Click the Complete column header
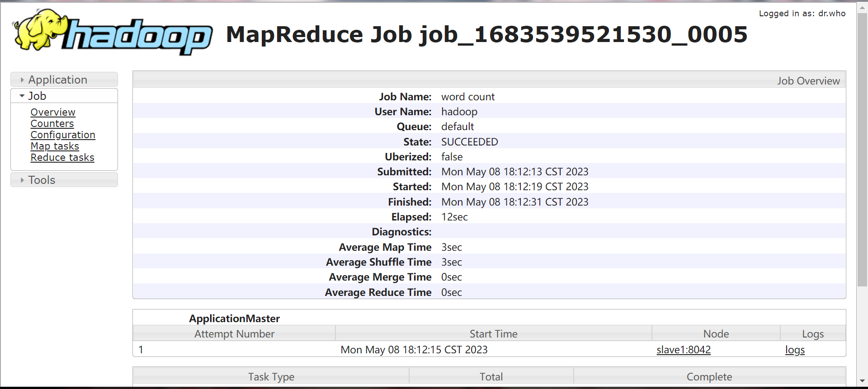 pos(709,376)
